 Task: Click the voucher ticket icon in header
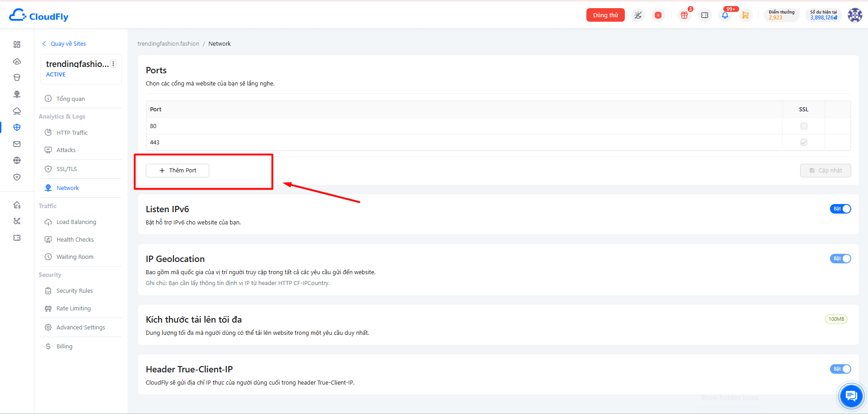705,15
